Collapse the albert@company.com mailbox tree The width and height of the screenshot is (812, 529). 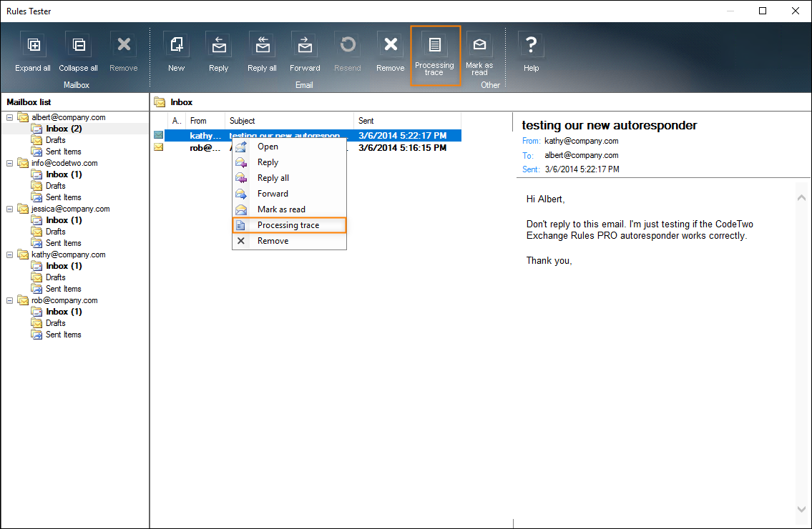(9, 117)
